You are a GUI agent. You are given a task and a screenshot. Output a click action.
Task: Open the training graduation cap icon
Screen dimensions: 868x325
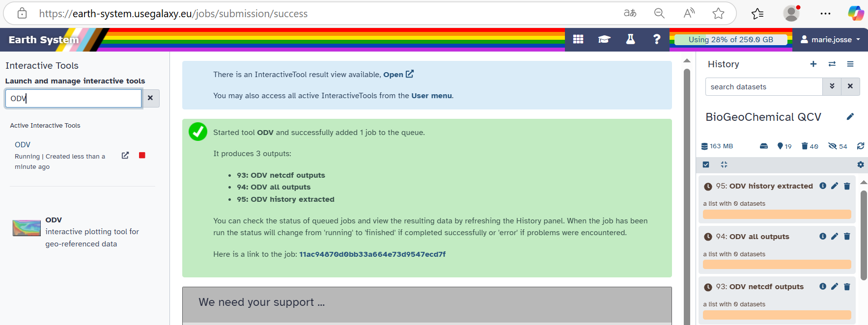coord(604,39)
